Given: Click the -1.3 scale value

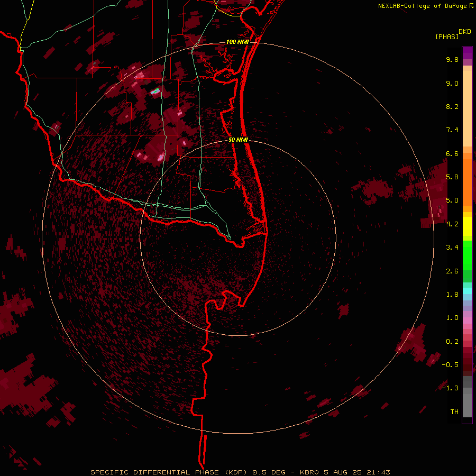Looking at the screenshot, I should pyautogui.click(x=450, y=388).
